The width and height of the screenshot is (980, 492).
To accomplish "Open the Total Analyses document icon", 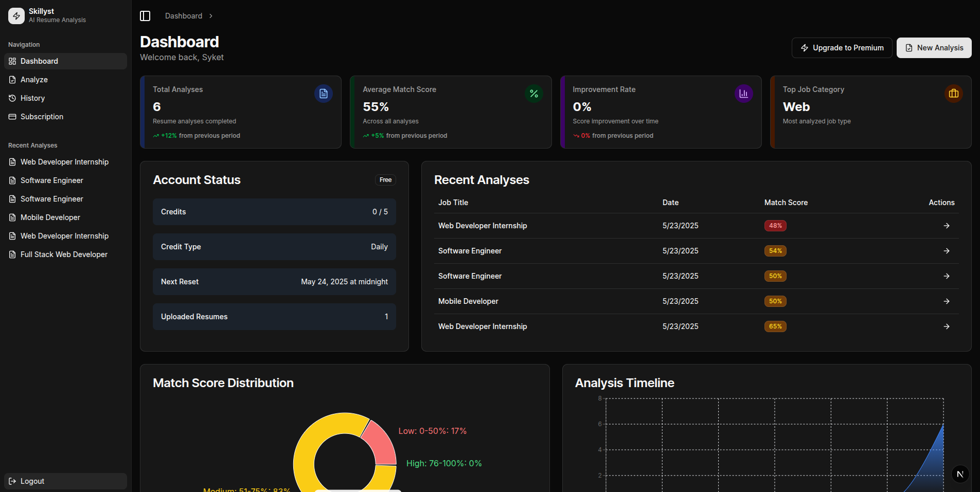I will click(323, 94).
